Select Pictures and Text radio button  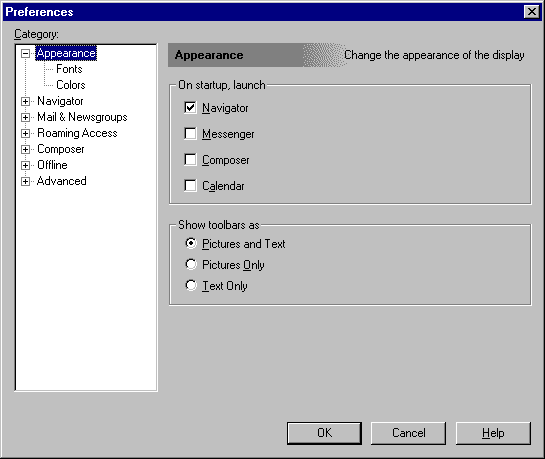click(x=191, y=243)
